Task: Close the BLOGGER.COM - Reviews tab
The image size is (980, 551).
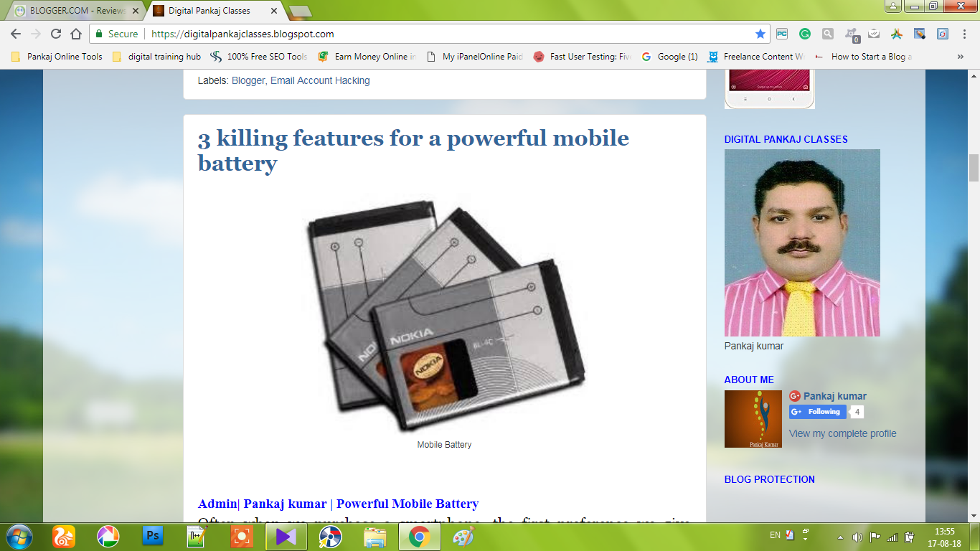Action: (136, 11)
